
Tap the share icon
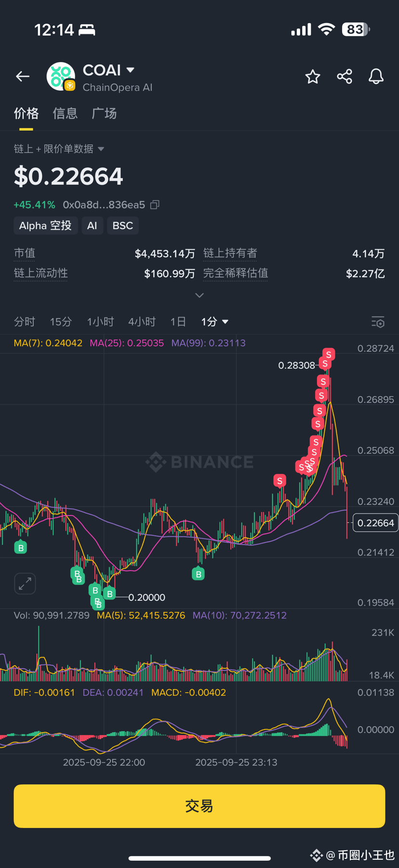pyautogui.click(x=345, y=76)
